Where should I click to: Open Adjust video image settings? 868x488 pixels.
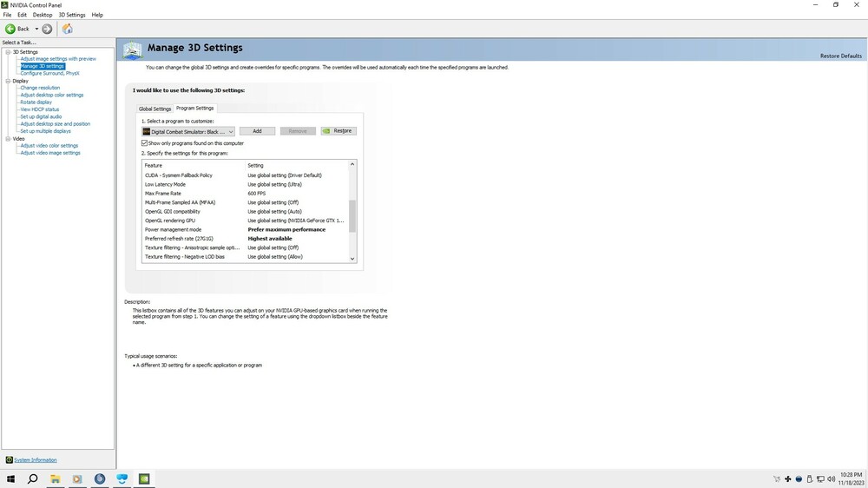point(50,153)
